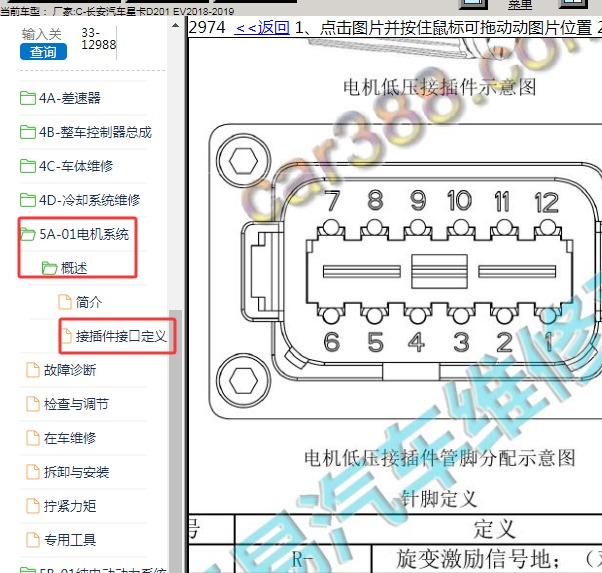Collapse the 5A-01电机系统 open folder icon
Image resolution: width=602 pixels, height=573 pixels.
[x=28, y=234]
